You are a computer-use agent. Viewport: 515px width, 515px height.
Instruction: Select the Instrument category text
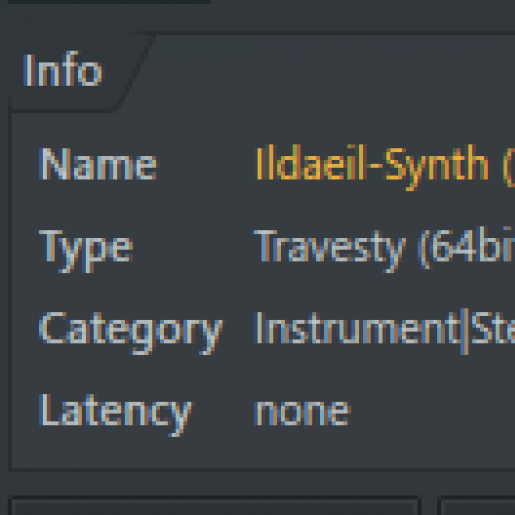click(357, 328)
